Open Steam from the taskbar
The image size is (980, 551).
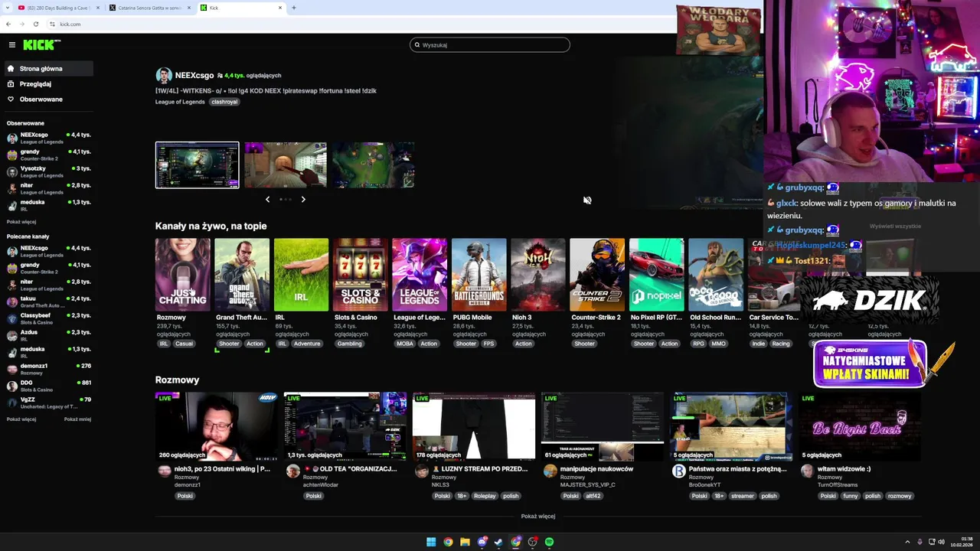pyautogui.click(x=498, y=542)
